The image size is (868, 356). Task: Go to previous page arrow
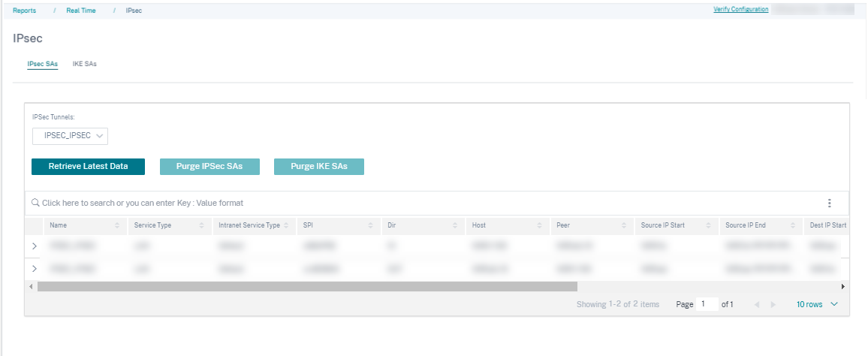pos(757,304)
